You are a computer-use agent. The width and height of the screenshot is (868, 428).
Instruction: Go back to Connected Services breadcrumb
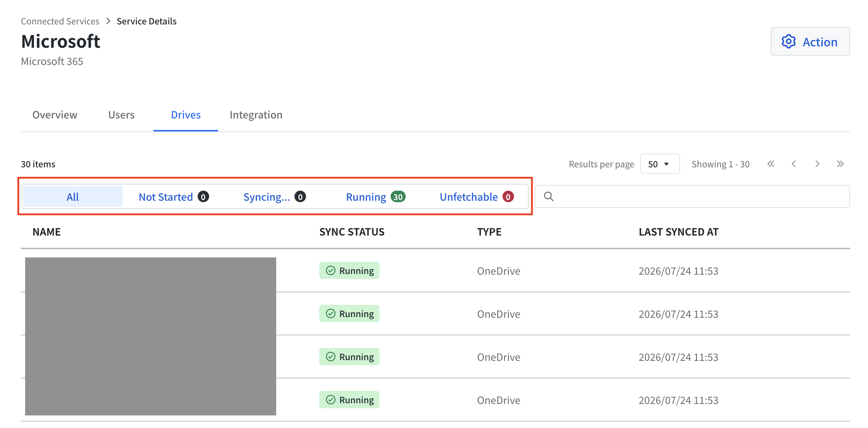(x=60, y=21)
